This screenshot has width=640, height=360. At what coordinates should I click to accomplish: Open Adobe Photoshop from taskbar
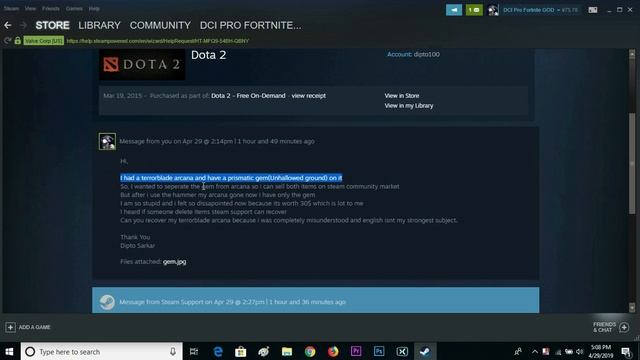click(x=379, y=351)
